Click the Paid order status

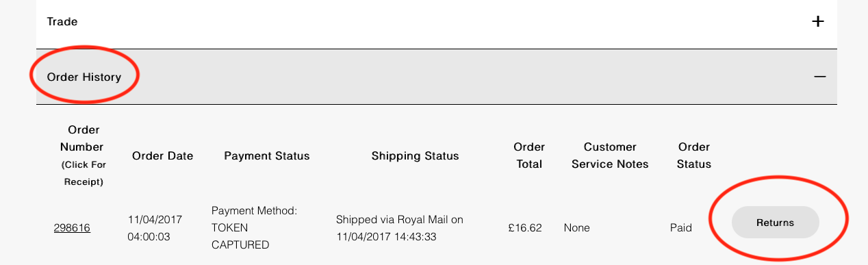(680, 227)
